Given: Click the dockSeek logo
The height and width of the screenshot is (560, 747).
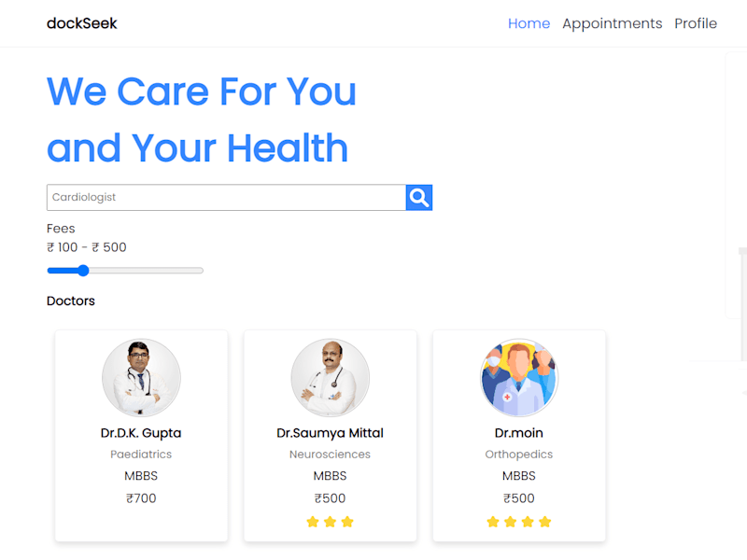Looking at the screenshot, I should pyautogui.click(x=82, y=23).
